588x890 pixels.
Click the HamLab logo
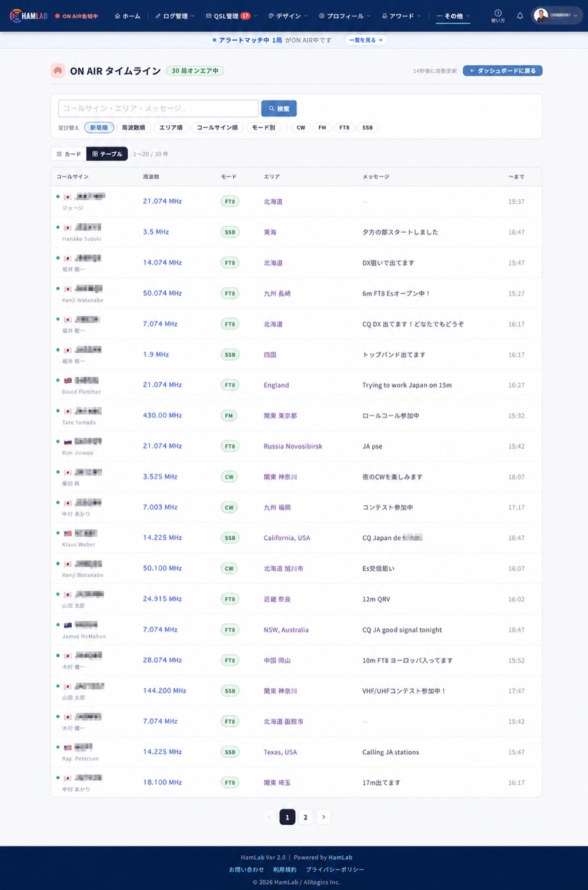28,16
